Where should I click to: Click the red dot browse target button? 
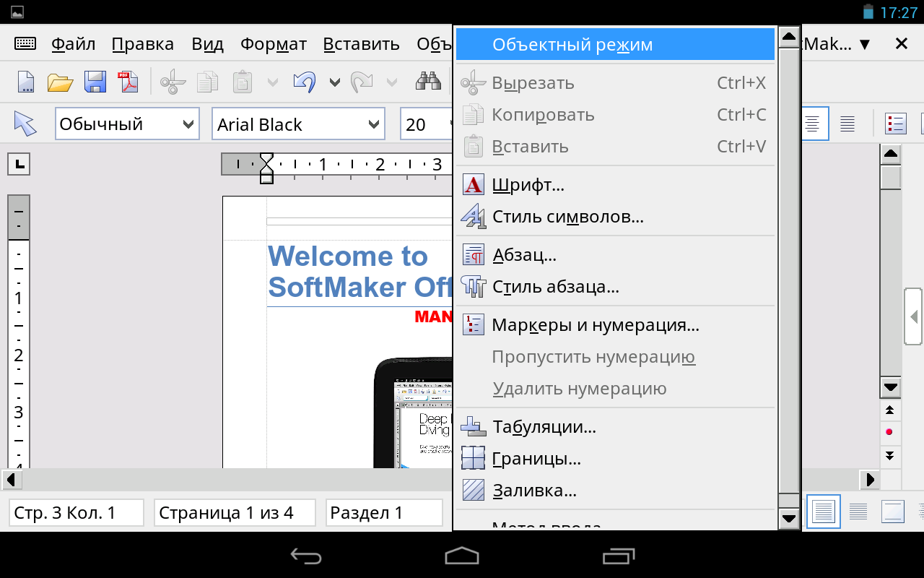tap(890, 432)
